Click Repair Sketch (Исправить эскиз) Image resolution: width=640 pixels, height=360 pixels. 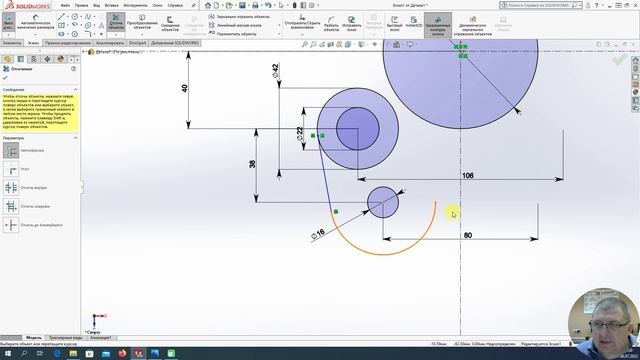351,24
